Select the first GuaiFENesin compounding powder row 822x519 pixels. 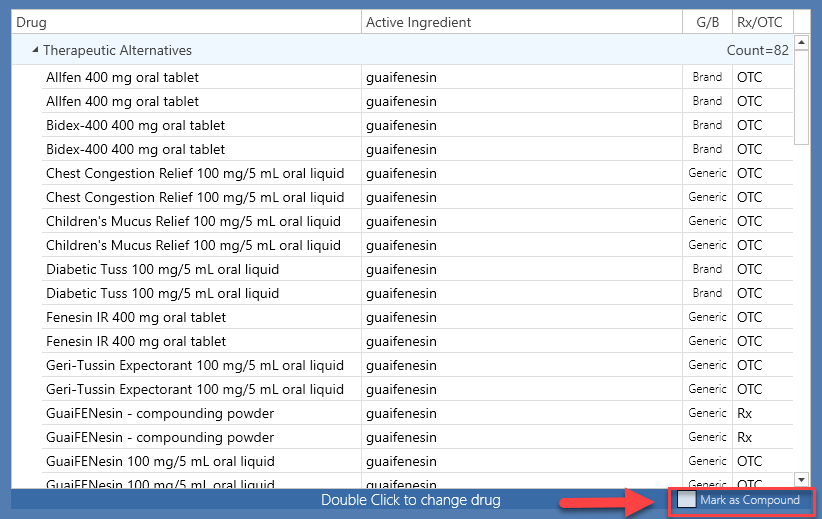click(417, 413)
